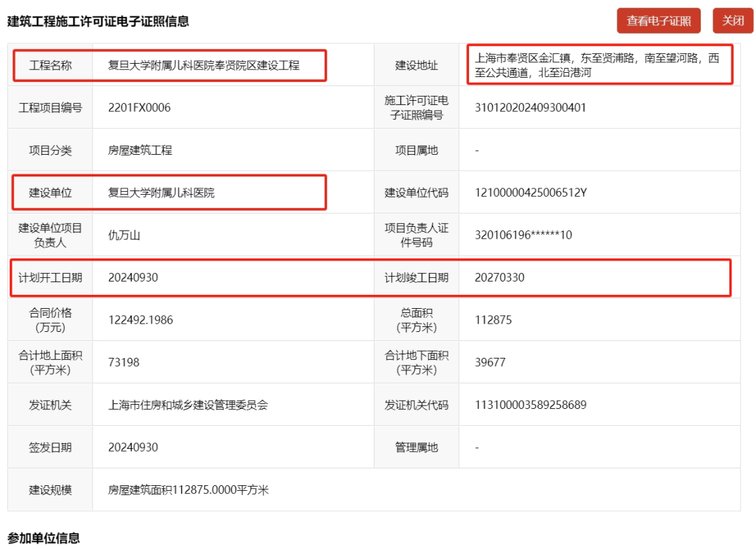This screenshot has height=549, width=756.
Task: Click the 项目分类 label cell
Action: [50, 150]
